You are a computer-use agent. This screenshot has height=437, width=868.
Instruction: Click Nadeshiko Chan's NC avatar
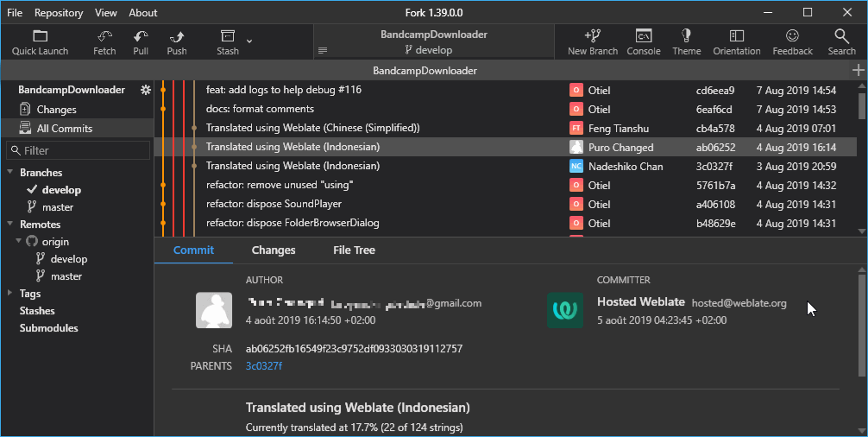576,166
